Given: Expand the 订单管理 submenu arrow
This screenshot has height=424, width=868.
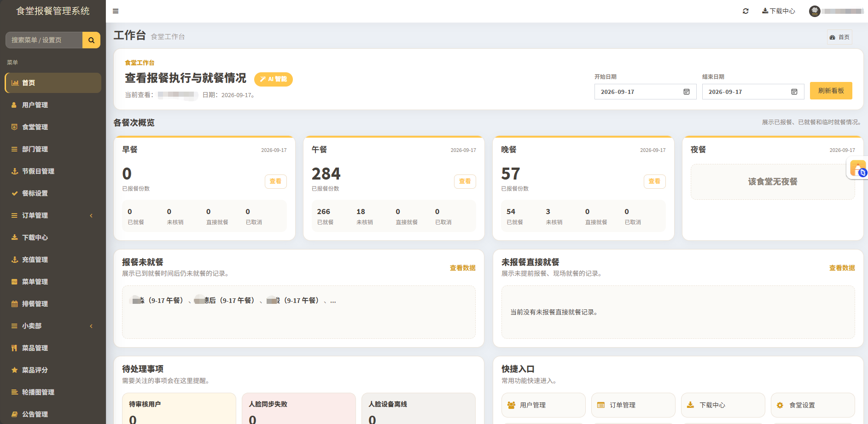Looking at the screenshot, I should click(91, 215).
